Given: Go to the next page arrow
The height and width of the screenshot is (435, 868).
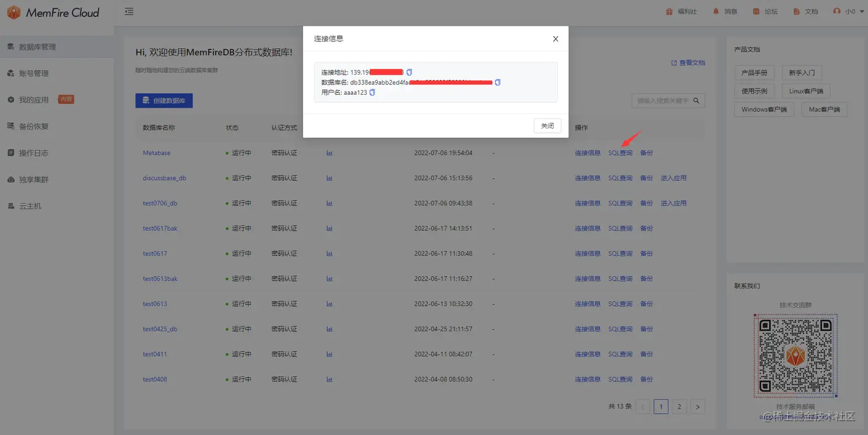Looking at the screenshot, I should click(697, 407).
